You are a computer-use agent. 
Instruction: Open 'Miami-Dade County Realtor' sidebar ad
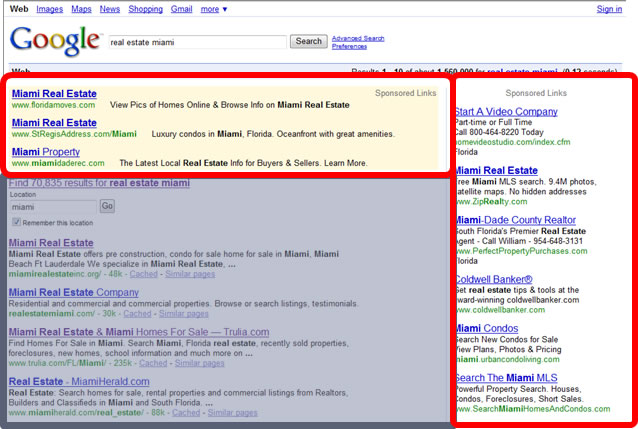tap(516, 220)
